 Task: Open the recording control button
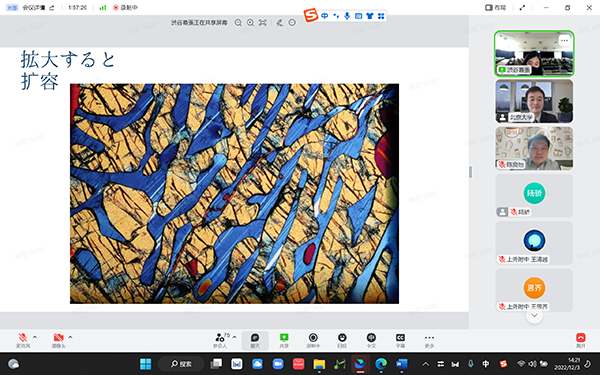[x=313, y=340]
